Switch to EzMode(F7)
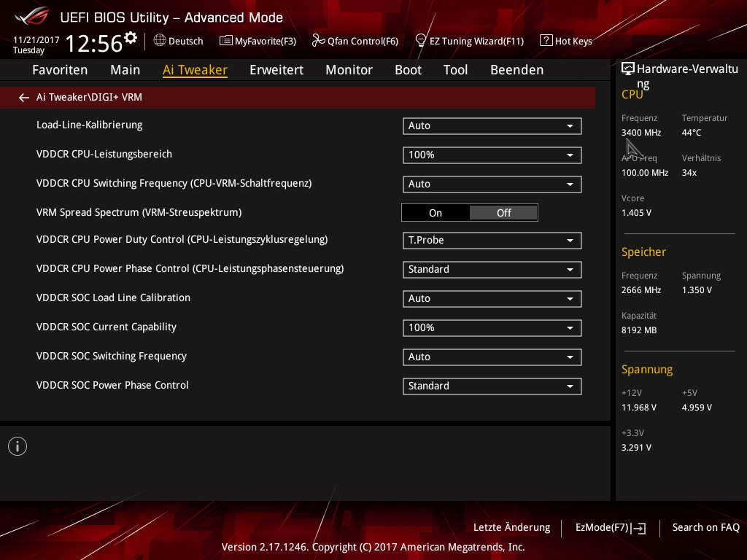 coord(610,528)
